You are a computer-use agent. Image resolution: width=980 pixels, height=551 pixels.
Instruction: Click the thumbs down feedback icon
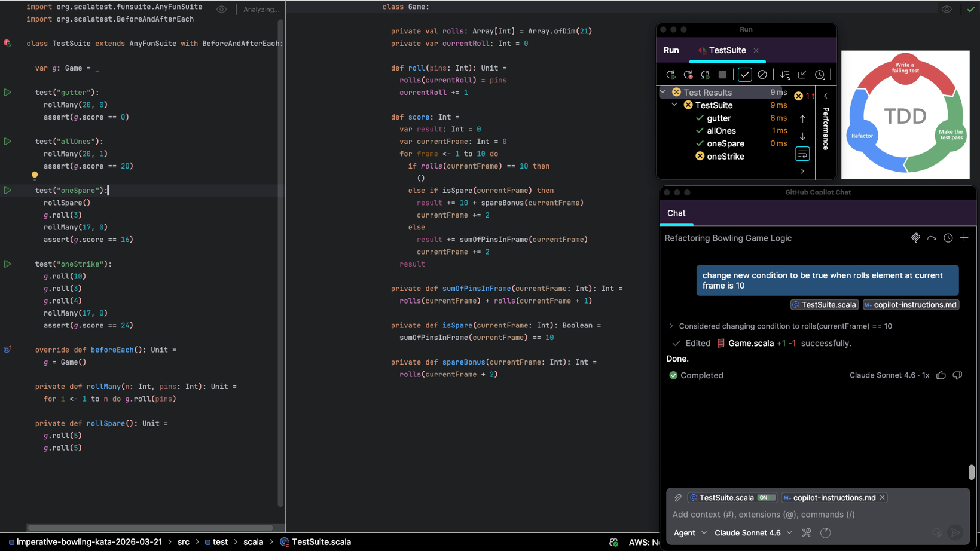[957, 375]
